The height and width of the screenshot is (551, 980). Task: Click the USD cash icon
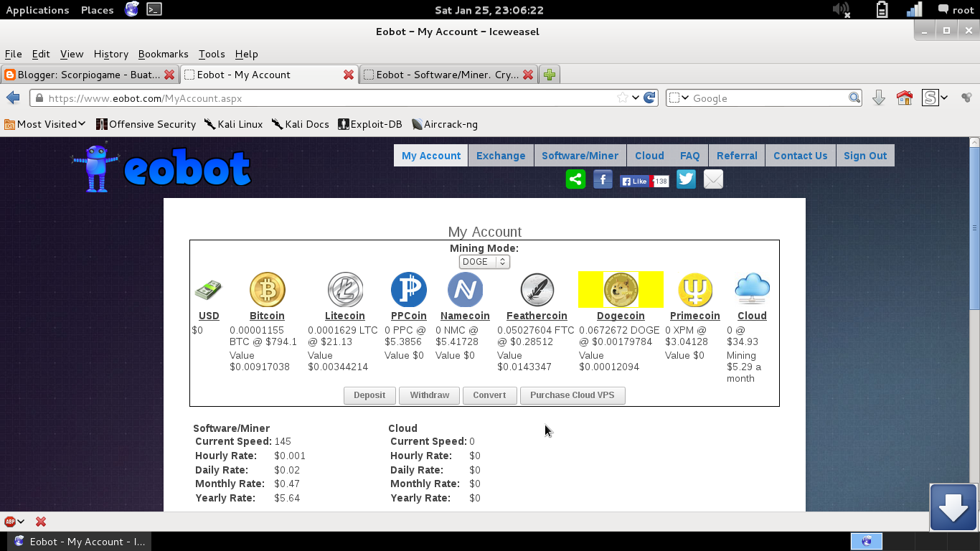208,290
